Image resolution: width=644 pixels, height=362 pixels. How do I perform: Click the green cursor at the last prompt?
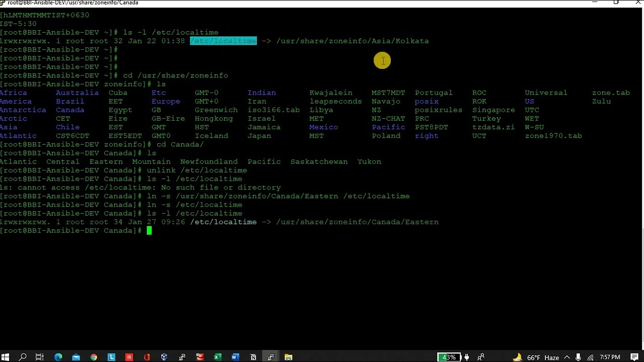pos(149,231)
